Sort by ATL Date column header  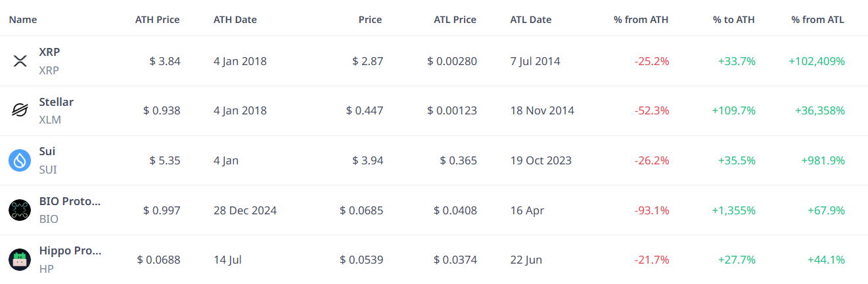pos(531,20)
